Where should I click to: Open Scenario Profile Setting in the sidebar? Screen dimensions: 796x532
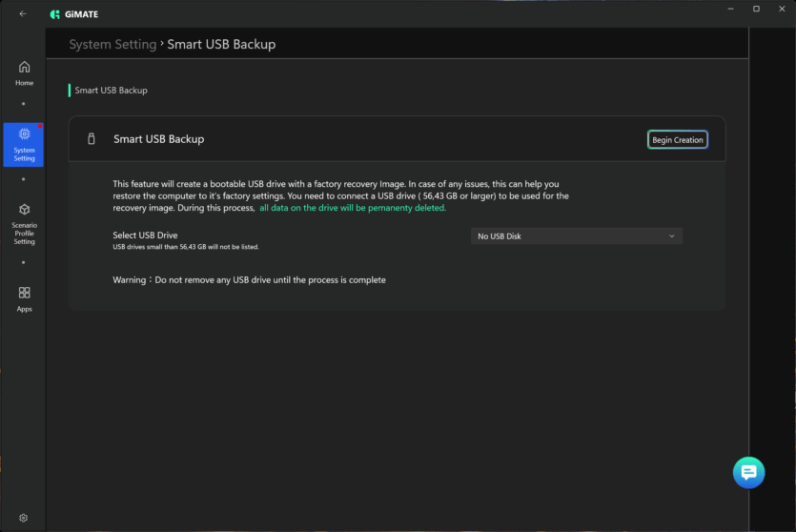coord(24,223)
